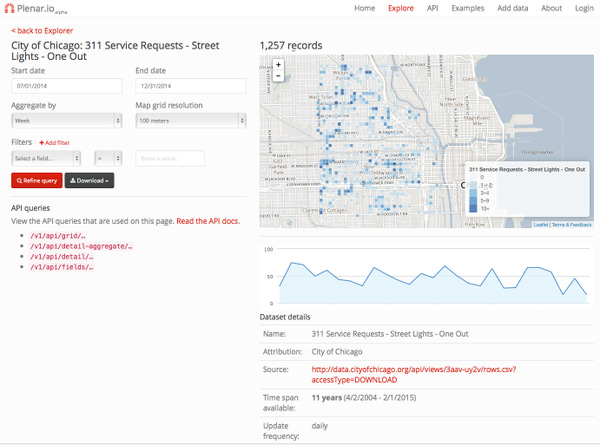Image resolution: width=600 pixels, height=445 pixels.
Task: Click the Terms & Feedback map link
Action: pyautogui.click(x=572, y=225)
